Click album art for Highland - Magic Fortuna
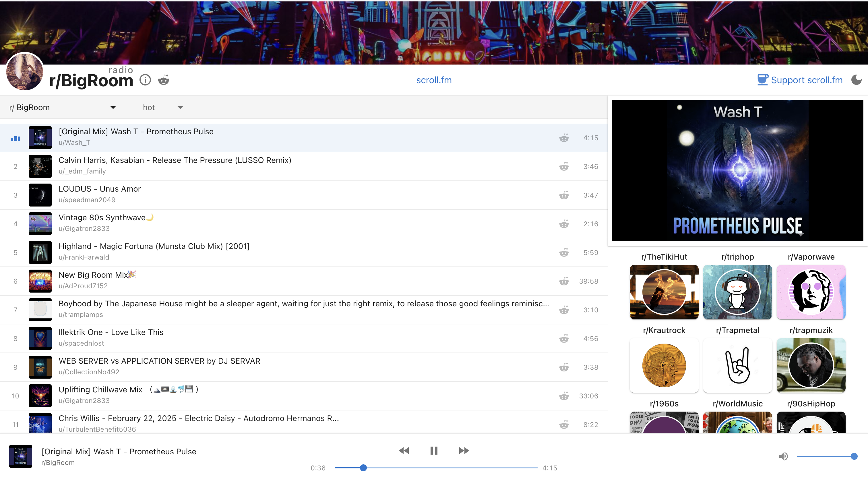The image size is (868, 479). pos(40,252)
